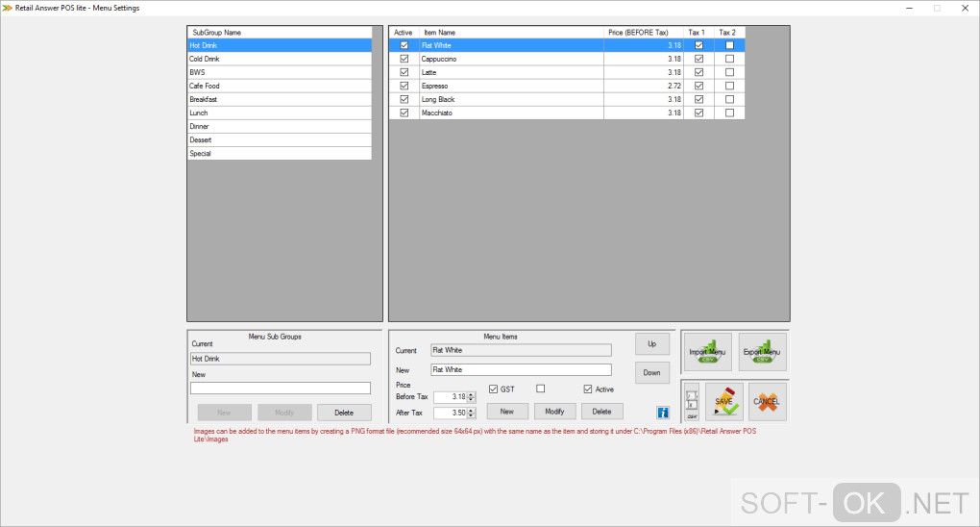980x527 pixels.
Task: Select the BWS subgroup
Action: (x=280, y=72)
